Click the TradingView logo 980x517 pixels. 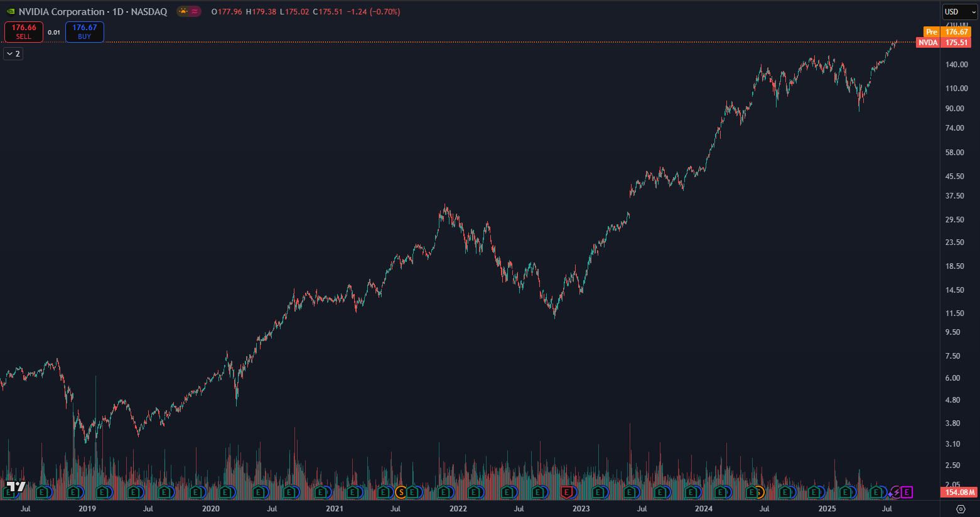click(16, 487)
